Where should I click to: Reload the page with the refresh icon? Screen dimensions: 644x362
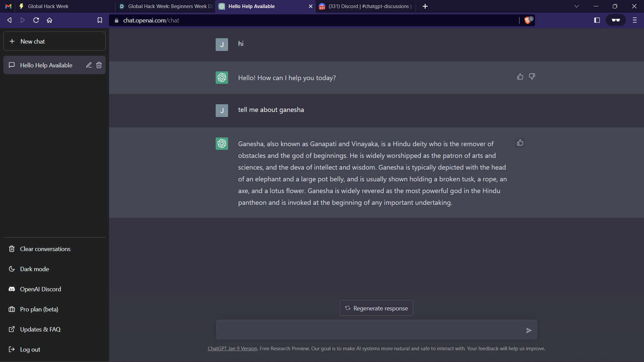(36, 20)
